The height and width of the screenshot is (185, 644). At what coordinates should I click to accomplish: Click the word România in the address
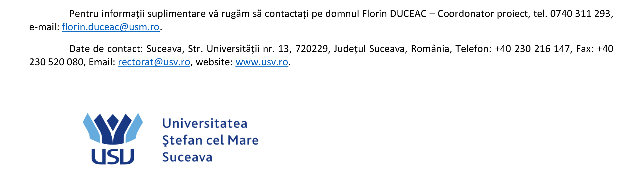[430, 49]
